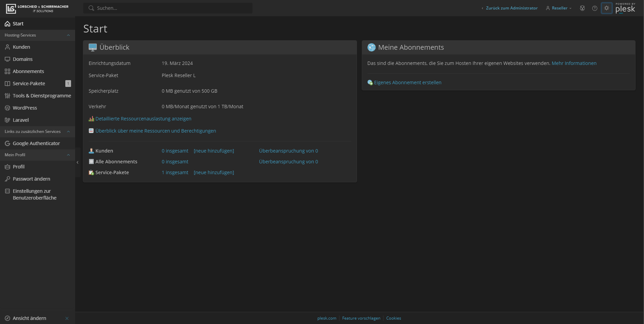The width and height of the screenshot is (644, 324).
Task: Click Eigenes Abonnement erstellen
Action: 407,83
